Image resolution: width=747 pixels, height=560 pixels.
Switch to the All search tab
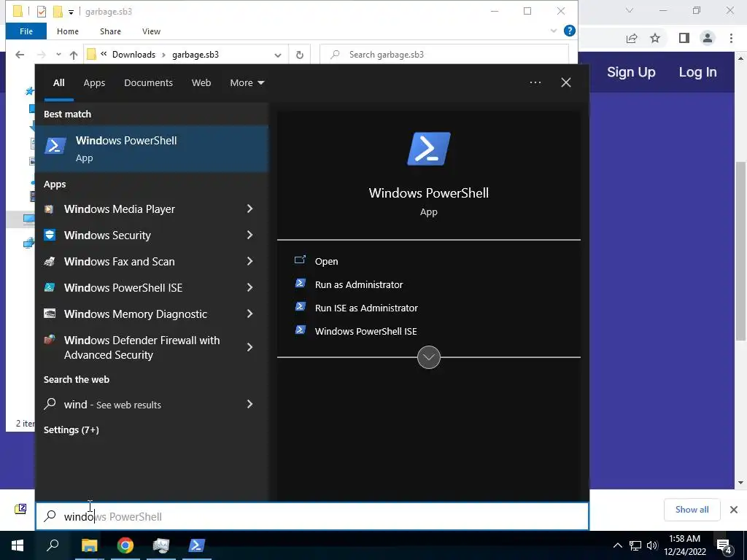point(58,83)
